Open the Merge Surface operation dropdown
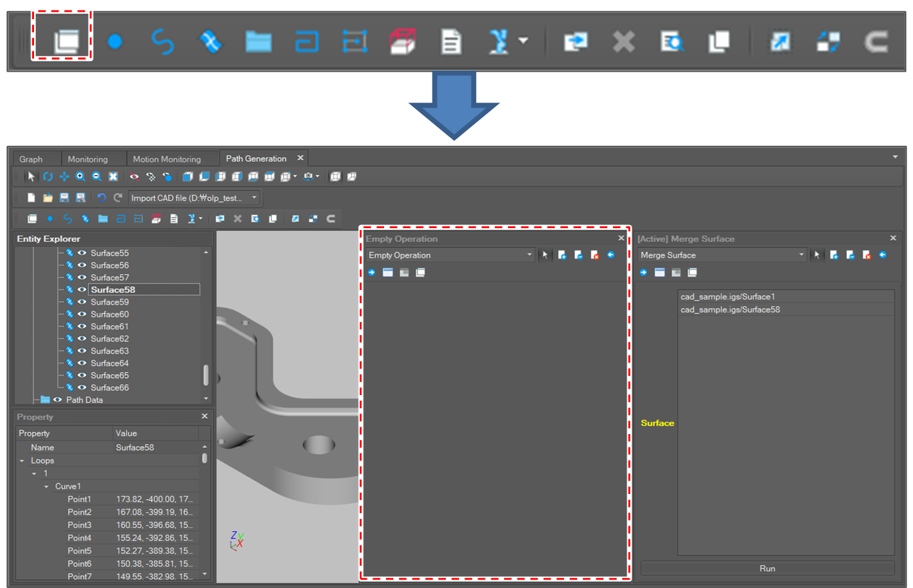Screen dimensions: 913x588 coord(801,255)
